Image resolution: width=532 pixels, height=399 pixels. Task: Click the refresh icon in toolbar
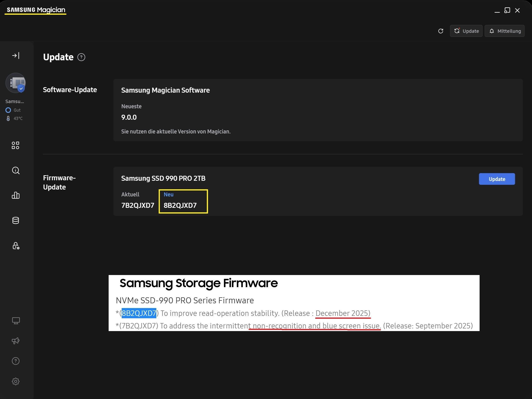pos(441,31)
